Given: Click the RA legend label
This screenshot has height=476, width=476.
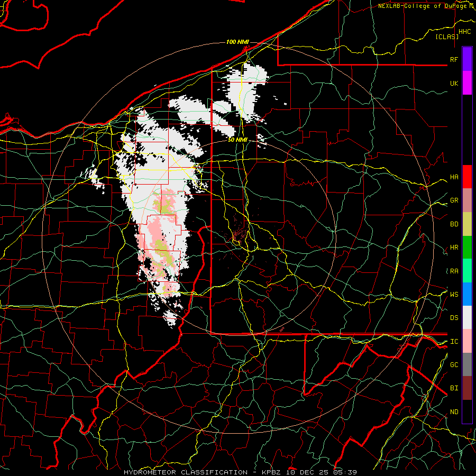Looking at the screenshot, I should 454,271.
